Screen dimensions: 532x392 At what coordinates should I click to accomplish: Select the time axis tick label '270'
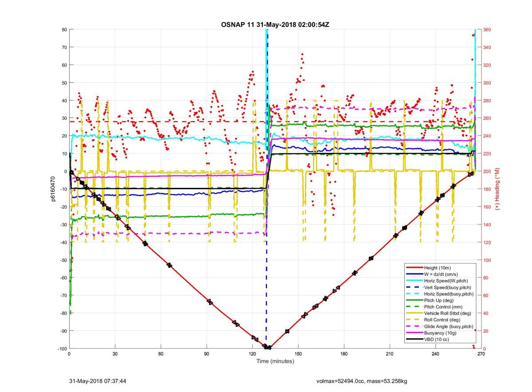tap(481, 354)
